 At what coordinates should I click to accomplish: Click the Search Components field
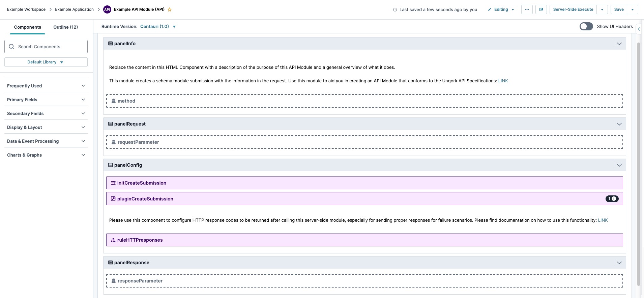coord(46,47)
